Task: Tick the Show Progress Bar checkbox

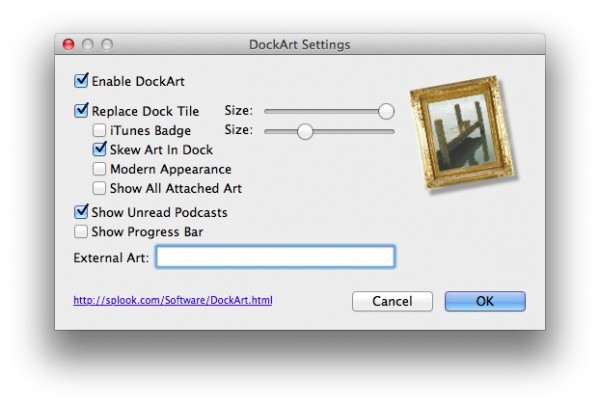Action: 81,231
